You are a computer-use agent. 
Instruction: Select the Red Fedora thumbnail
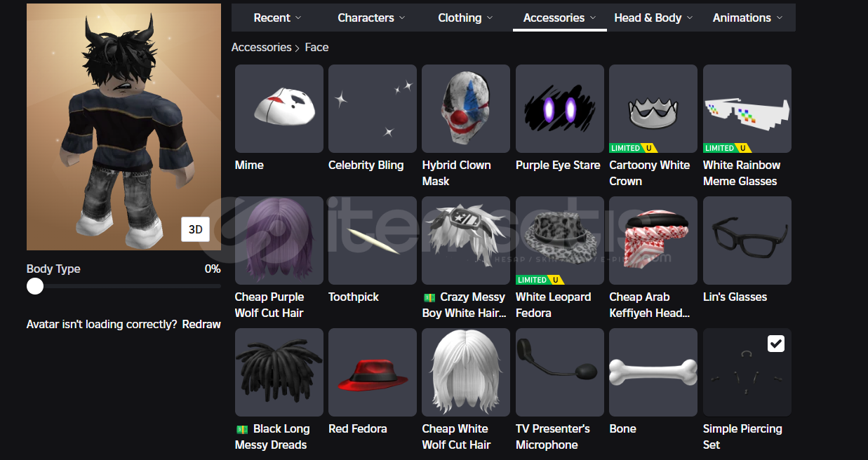click(x=373, y=372)
